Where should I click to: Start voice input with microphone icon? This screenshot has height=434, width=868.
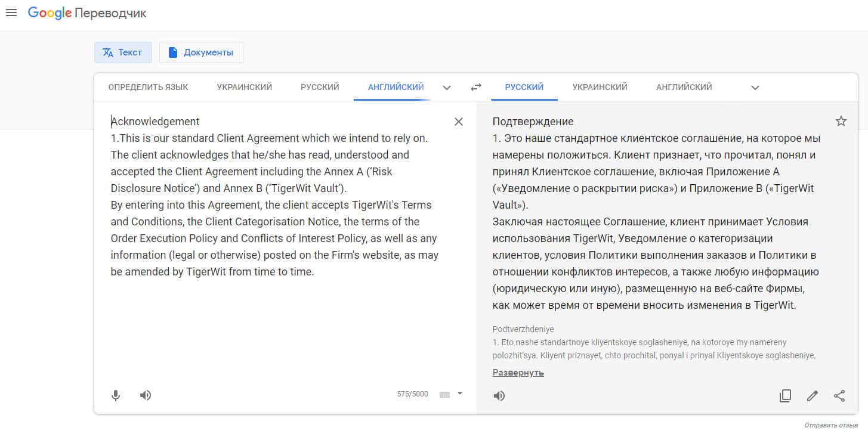tap(116, 395)
